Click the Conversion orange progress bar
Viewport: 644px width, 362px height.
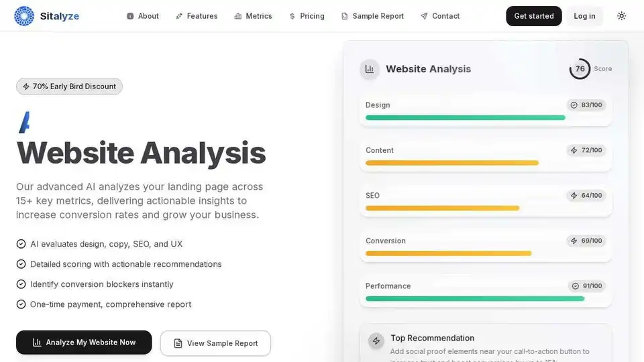pos(449,253)
